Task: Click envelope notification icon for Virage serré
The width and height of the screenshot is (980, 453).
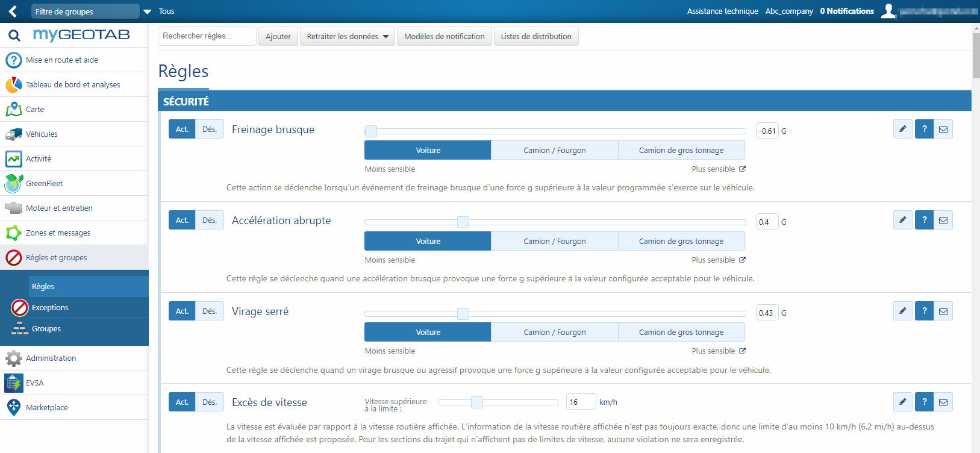Action: (943, 311)
